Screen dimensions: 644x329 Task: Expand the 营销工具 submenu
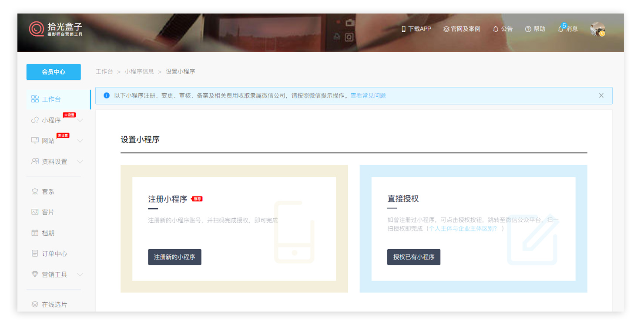coord(80,275)
